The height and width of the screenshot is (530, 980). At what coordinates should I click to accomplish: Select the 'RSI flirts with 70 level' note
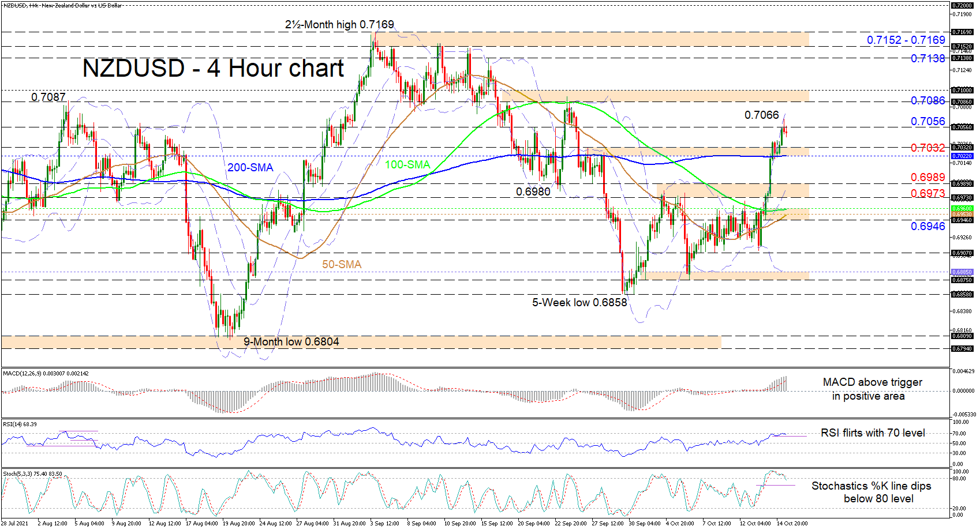point(873,433)
